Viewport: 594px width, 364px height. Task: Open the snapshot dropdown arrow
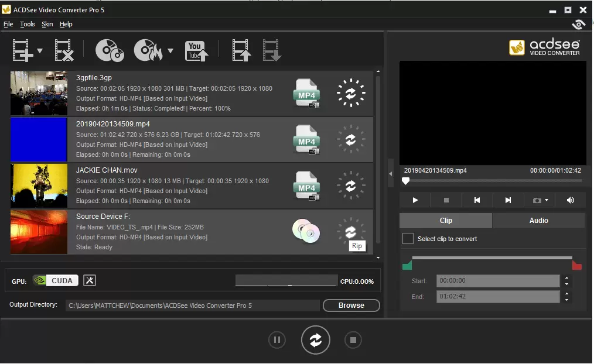coord(547,200)
